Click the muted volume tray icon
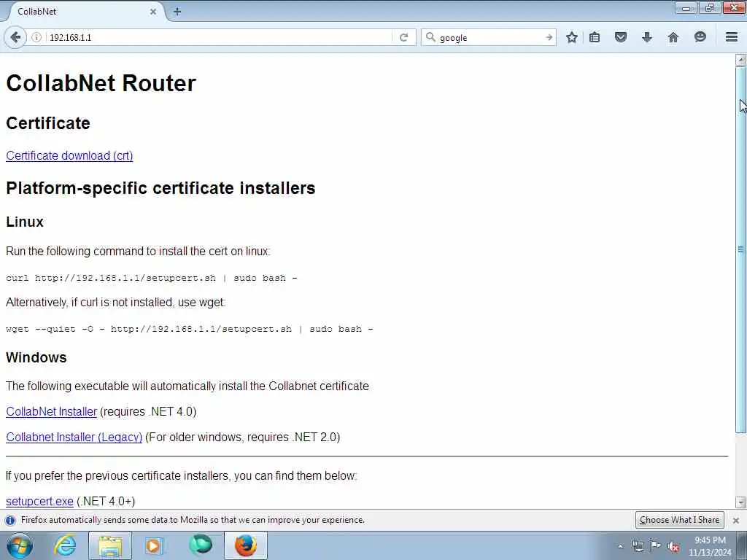The height and width of the screenshot is (560, 747). (673, 547)
